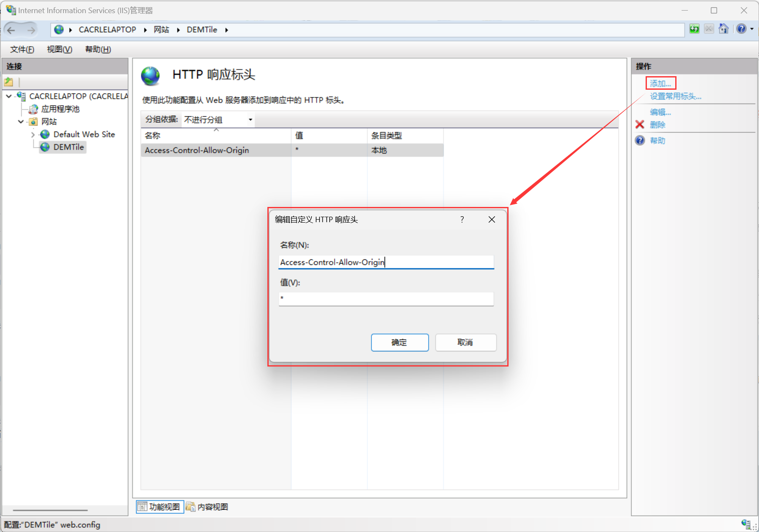
Task: Go to home via house icon
Action: (x=723, y=29)
